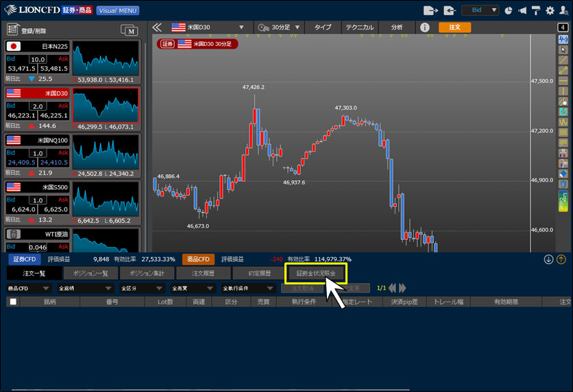The width and height of the screenshot is (573, 392).
Task: Click the orange 注文 button
Action: coord(454,27)
